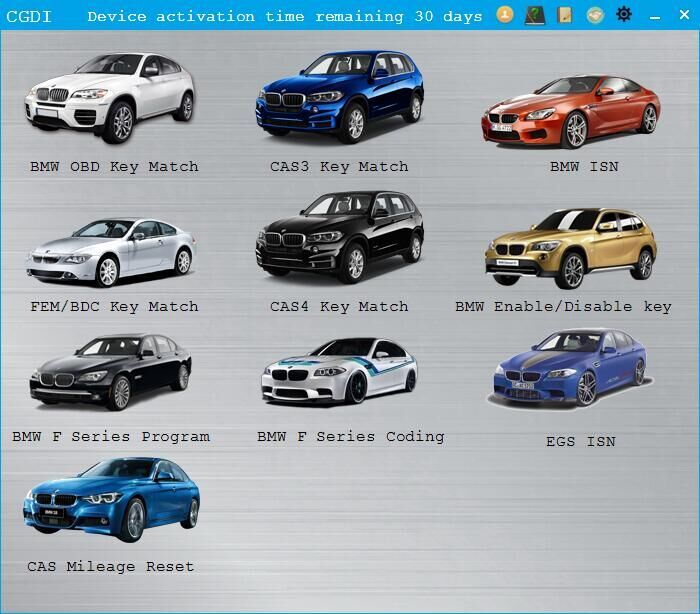The height and width of the screenshot is (614, 700).
Task: Open the user account icon
Action: point(505,15)
